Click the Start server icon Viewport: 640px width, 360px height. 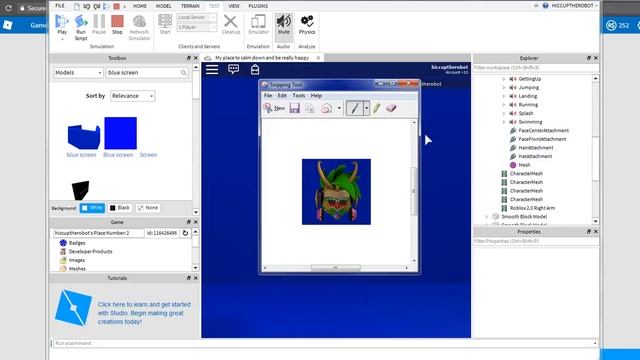pyautogui.click(x=165, y=21)
